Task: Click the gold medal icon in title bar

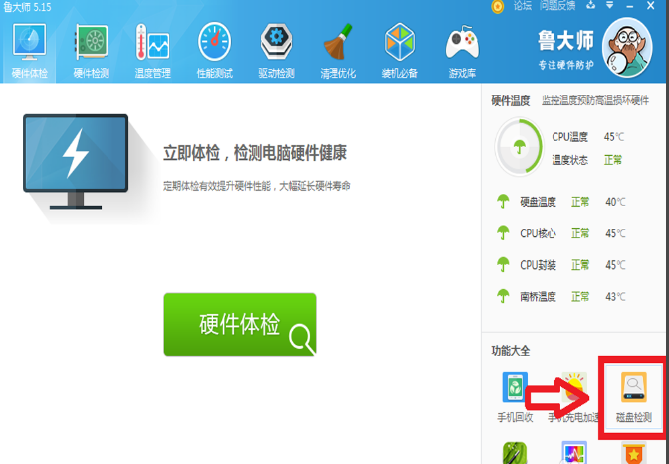Action: (x=498, y=6)
